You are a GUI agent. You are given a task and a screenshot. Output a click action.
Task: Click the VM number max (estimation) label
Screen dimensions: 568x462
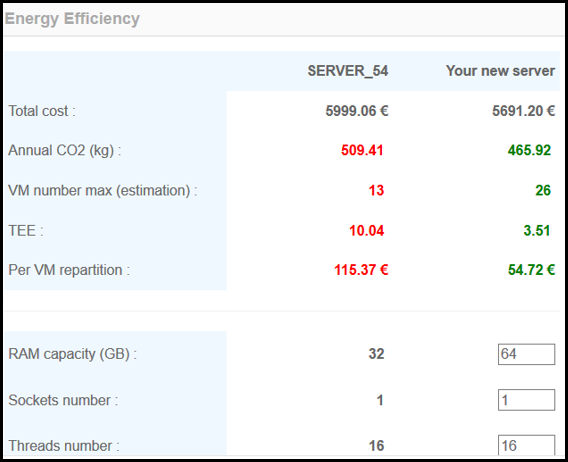coord(103,191)
